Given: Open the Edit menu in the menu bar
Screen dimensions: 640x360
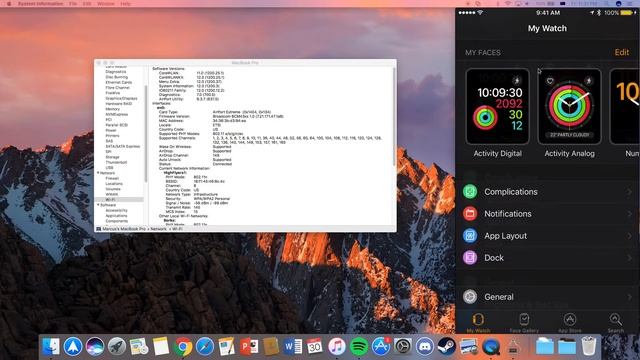Looking at the screenshot, I should pyautogui.click(x=87, y=4).
